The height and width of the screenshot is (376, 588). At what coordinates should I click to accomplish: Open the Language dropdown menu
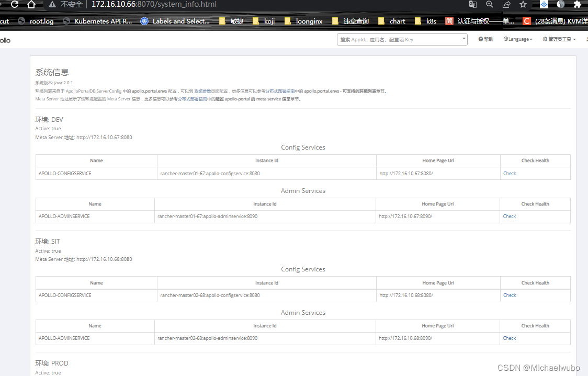point(518,39)
